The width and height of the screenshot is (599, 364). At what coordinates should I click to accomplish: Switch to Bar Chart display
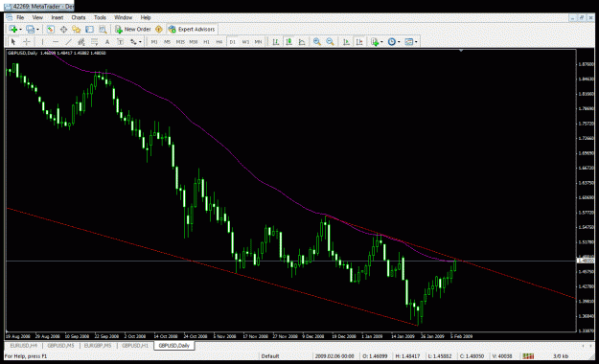click(275, 41)
